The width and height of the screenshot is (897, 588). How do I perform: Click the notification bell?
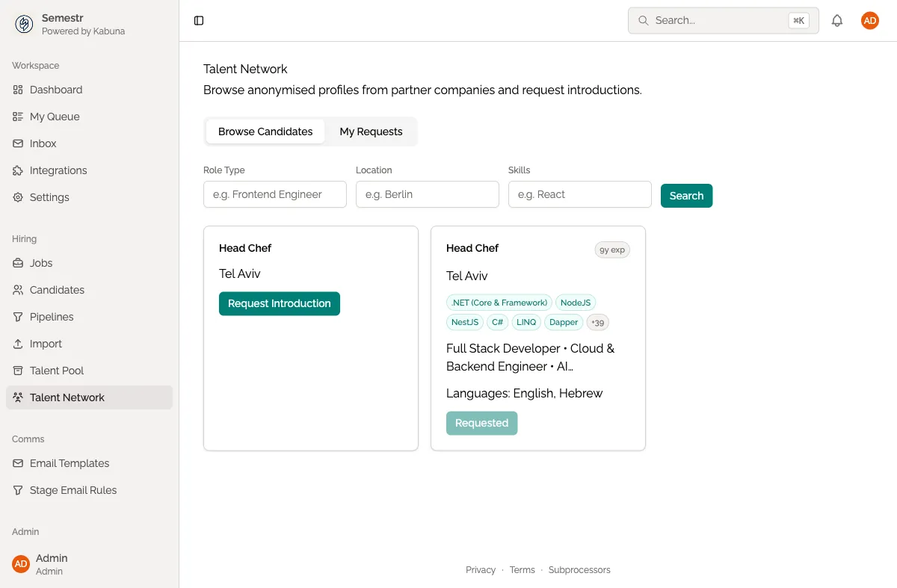[837, 20]
